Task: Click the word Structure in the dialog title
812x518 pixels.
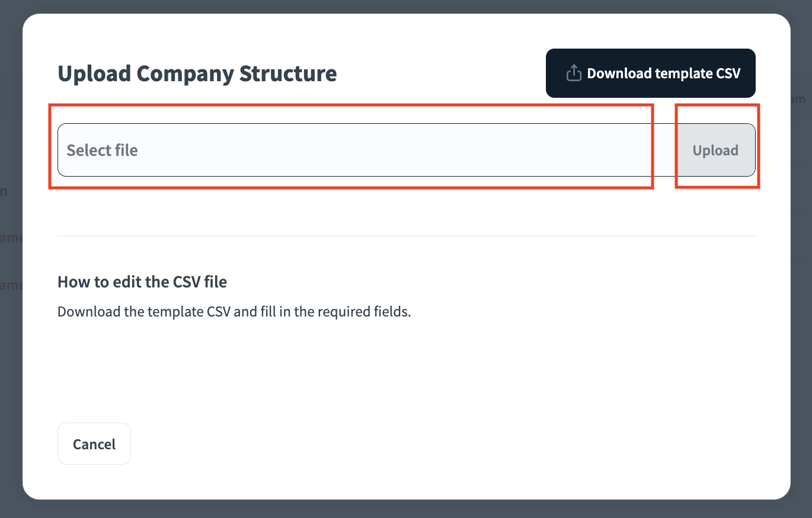Action: coord(287,73)
